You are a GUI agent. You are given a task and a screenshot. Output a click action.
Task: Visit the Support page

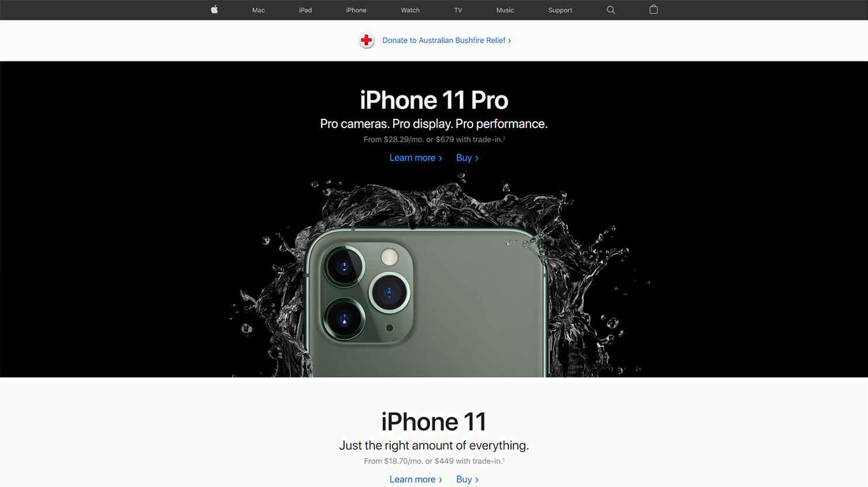[x=560, y=10]
